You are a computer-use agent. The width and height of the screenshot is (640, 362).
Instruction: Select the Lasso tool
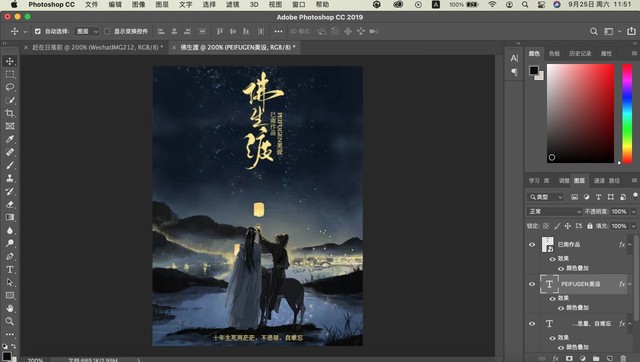coord(10,87)
